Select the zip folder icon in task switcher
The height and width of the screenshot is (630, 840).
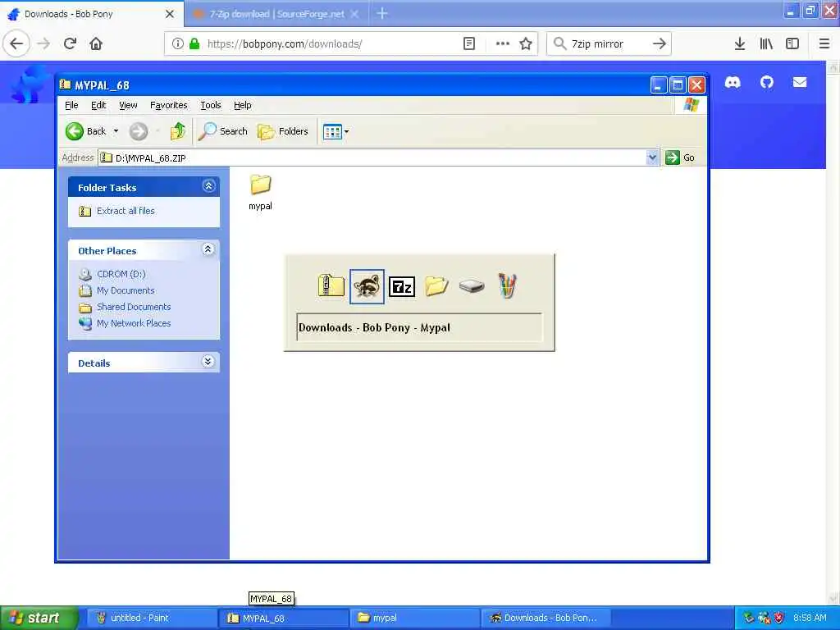(x=331, y=285)
